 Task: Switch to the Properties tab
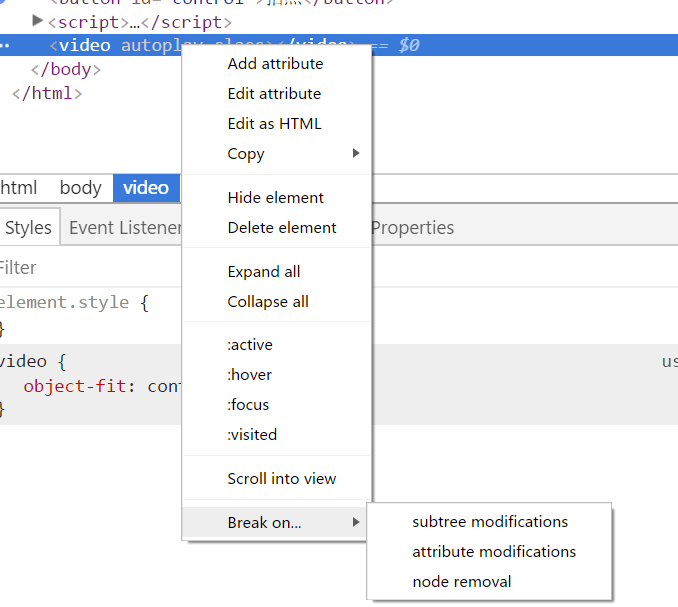[x=413, y=227]
